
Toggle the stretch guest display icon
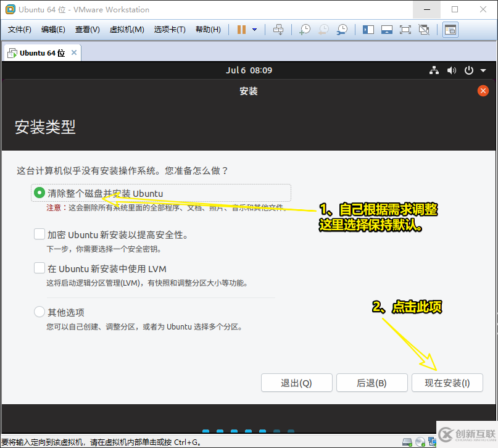pos(424,30)
